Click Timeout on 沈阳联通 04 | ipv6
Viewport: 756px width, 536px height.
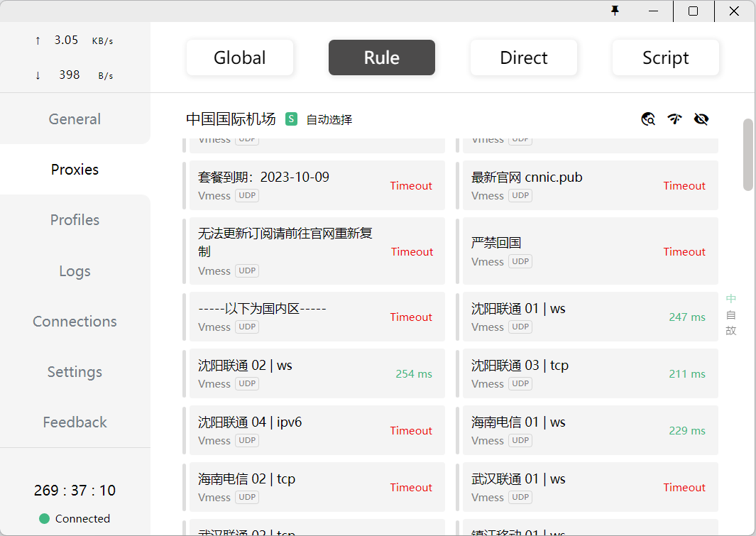point(411,431)
